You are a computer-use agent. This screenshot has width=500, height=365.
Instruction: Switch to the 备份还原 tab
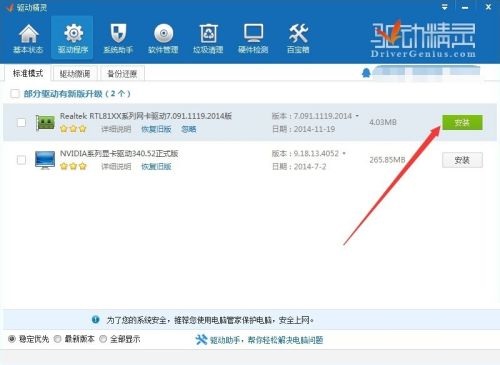122,74
